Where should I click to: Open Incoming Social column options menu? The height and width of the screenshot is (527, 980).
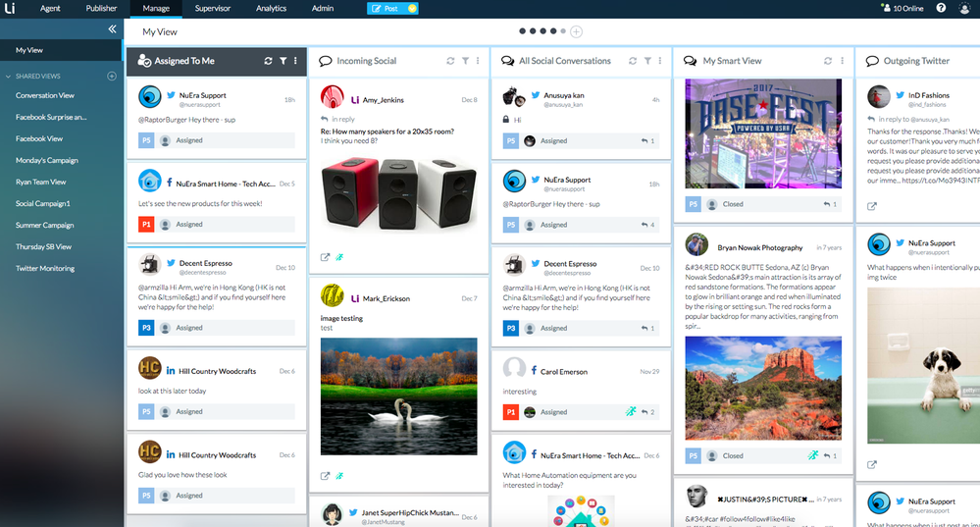tap(478, 61)
